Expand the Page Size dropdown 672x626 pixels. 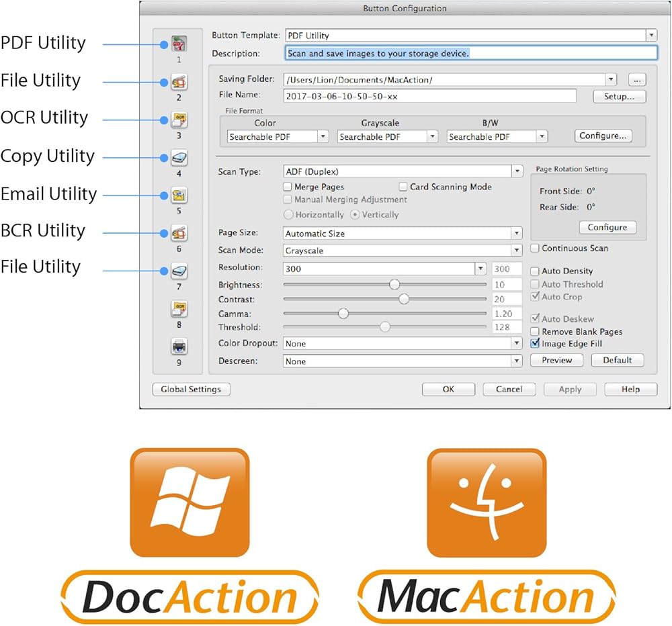tap(516, 234)
